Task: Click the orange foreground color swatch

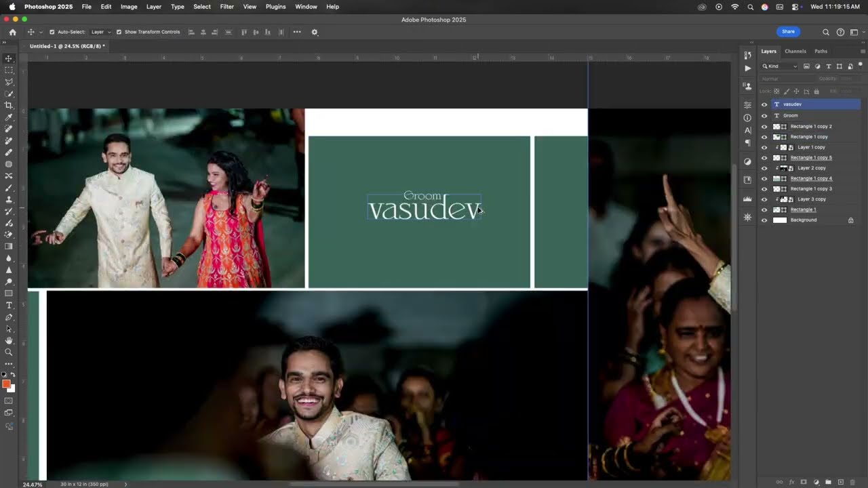Action: [6, 384]
